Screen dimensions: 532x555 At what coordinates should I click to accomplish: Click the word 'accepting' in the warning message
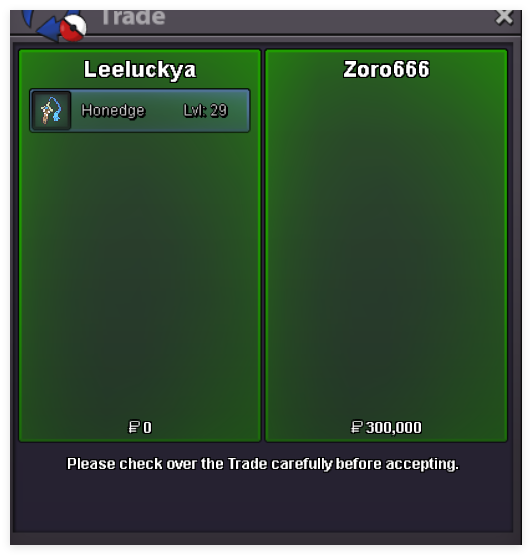(x=422, y=464)
